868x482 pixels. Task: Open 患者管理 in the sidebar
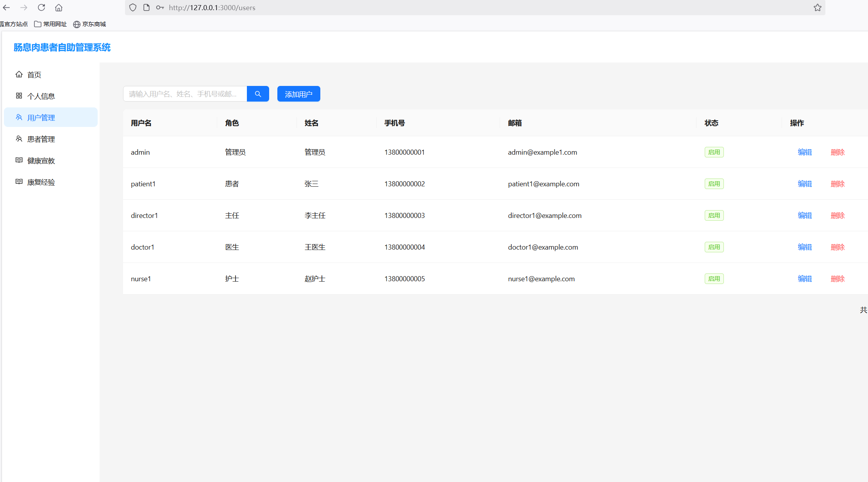click(x=41, y=139)
